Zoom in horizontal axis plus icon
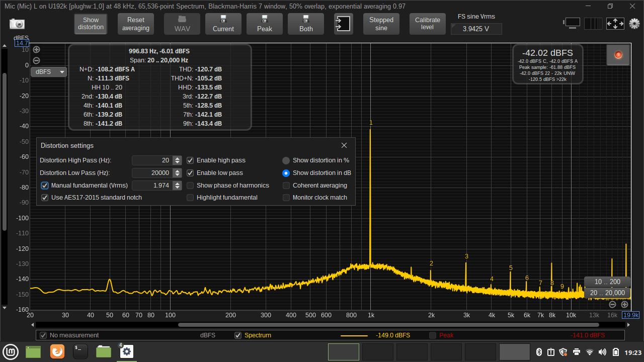Screen dimensions: 644x362 pos(624,304)
